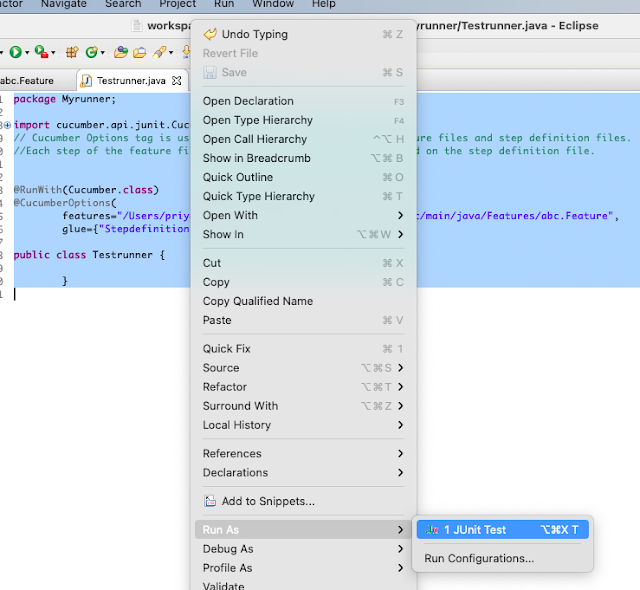Click the JUnit icon in Run As submenu
The height and width of the screenshot is (590, 640).
432,530
